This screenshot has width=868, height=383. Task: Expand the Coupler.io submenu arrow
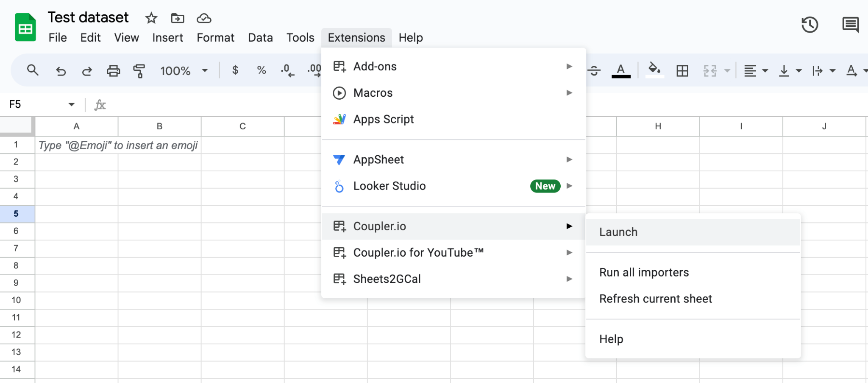570,226
